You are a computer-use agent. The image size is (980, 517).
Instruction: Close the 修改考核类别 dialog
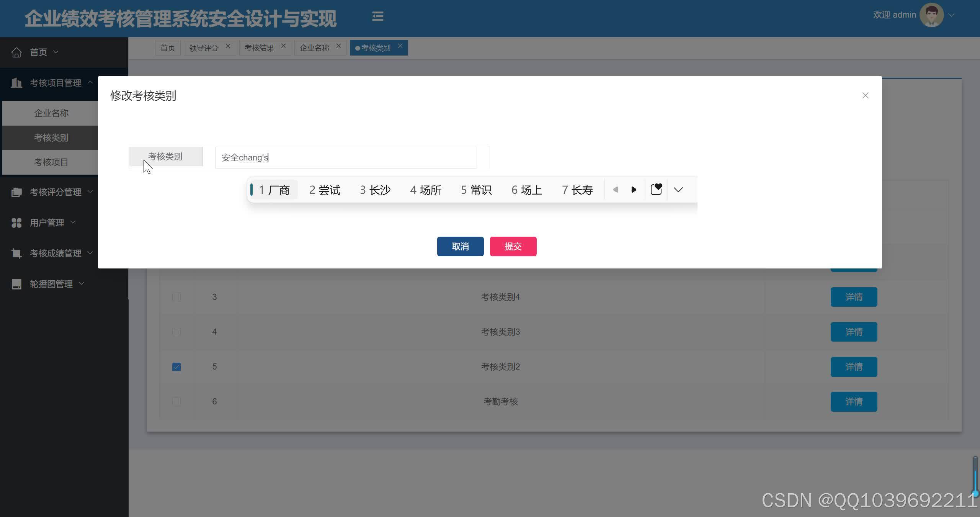[x=865, y=95]
